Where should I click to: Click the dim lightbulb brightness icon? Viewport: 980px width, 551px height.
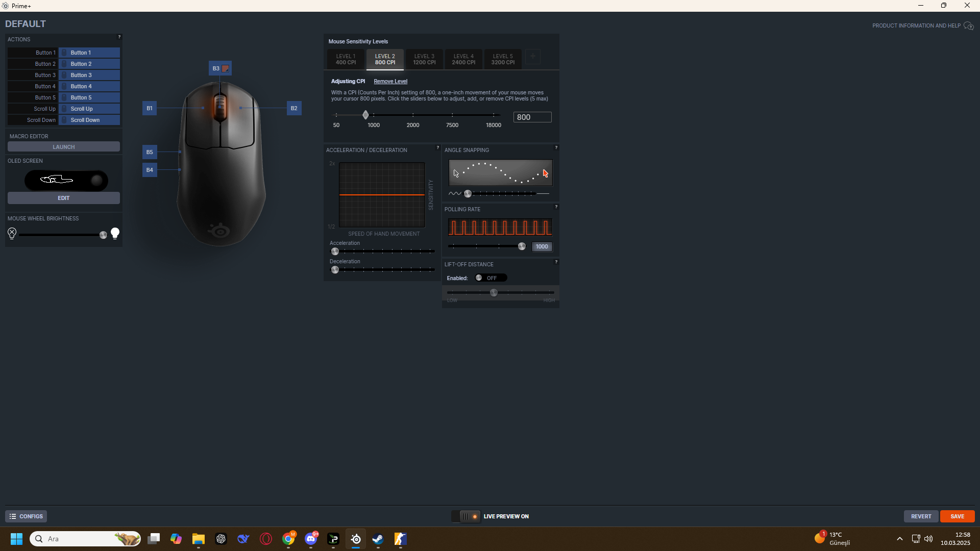coord(12,234)
